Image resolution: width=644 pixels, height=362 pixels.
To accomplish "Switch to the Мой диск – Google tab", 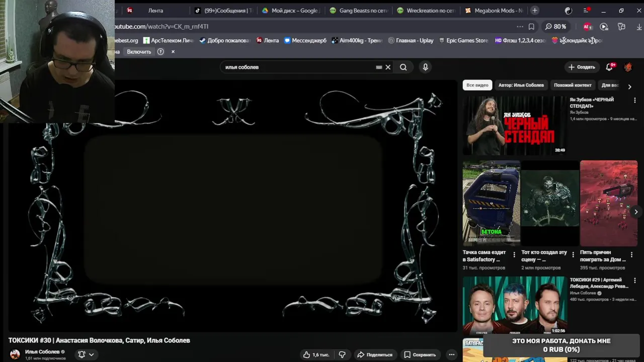I will click(291, 11).
